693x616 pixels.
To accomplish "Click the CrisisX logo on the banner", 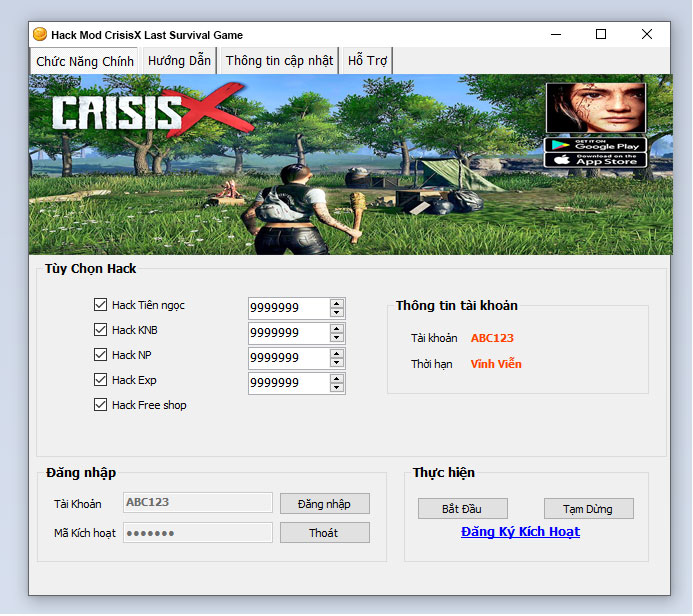I will click(x=152, y=110).
